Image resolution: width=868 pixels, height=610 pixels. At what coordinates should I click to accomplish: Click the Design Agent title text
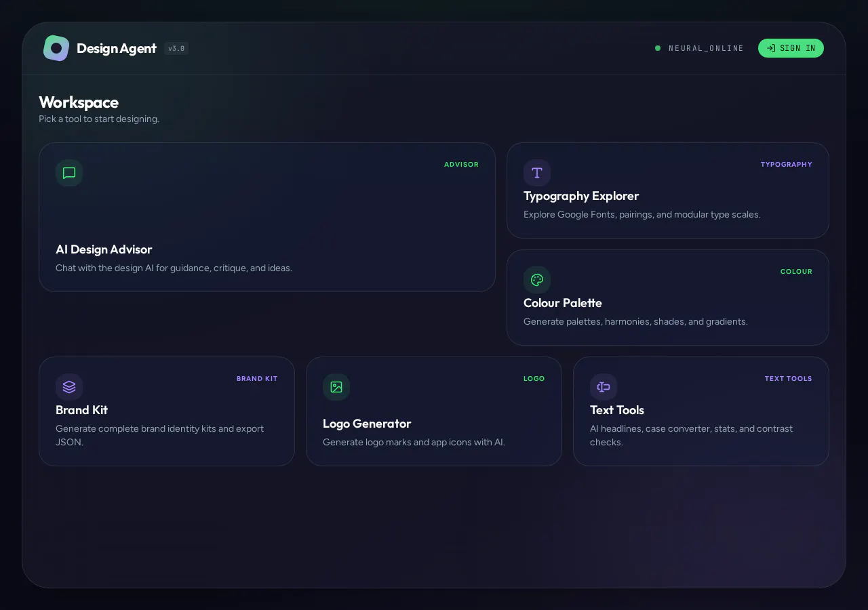(117, 48)
